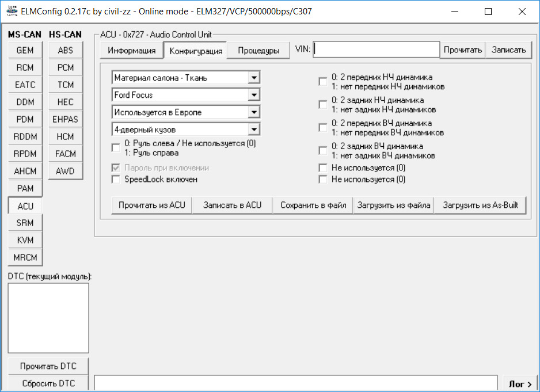The width and height of the screenshot is (540, 392).
Task: Click the bottom status text field
Action: pos(296,383)
